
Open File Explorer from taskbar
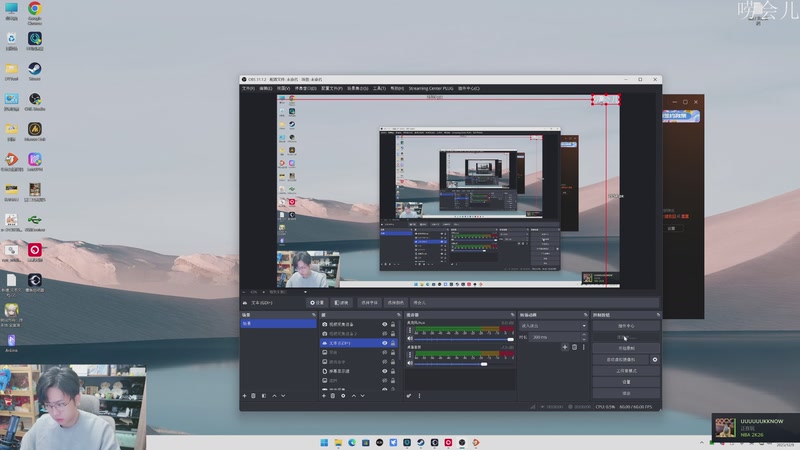tap(338, 442)
